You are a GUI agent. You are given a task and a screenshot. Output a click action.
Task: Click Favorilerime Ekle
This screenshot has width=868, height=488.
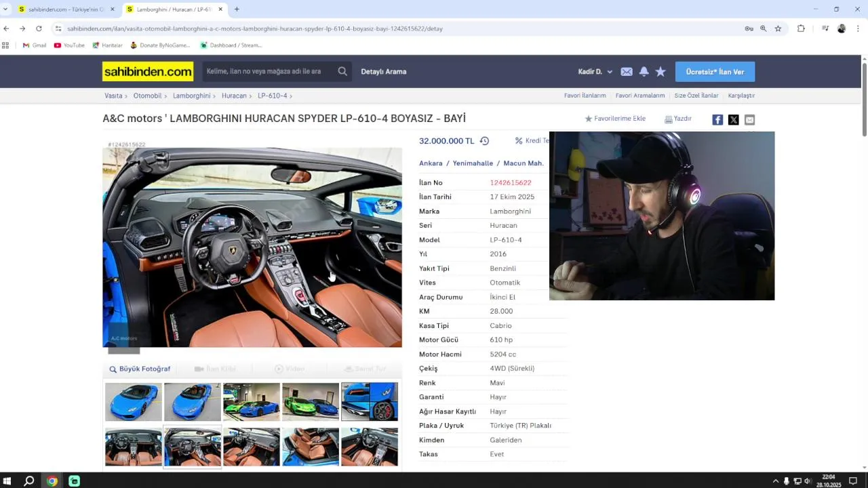click(x=615, y=119)
